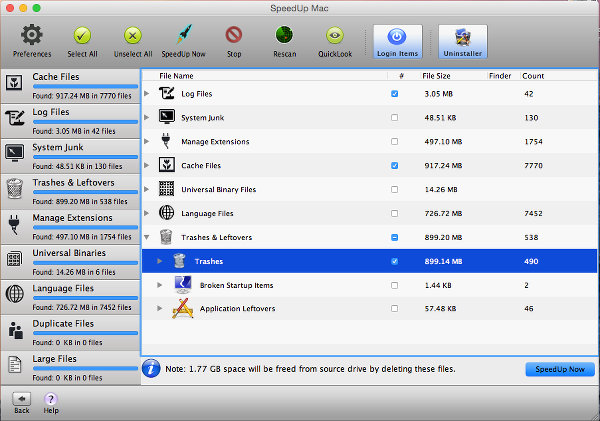The height and width of the screenshot is (421, 600).
Task: Expand the Broken Startup Items row
Action: click(160, 285)
